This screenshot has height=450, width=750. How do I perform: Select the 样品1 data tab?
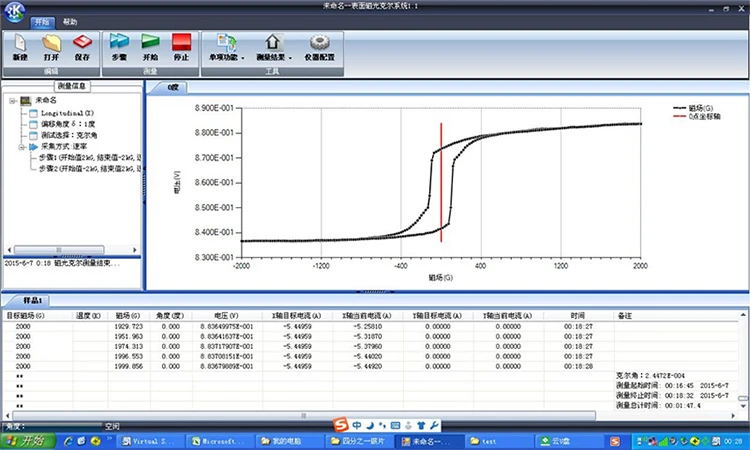tap(33, 300)
